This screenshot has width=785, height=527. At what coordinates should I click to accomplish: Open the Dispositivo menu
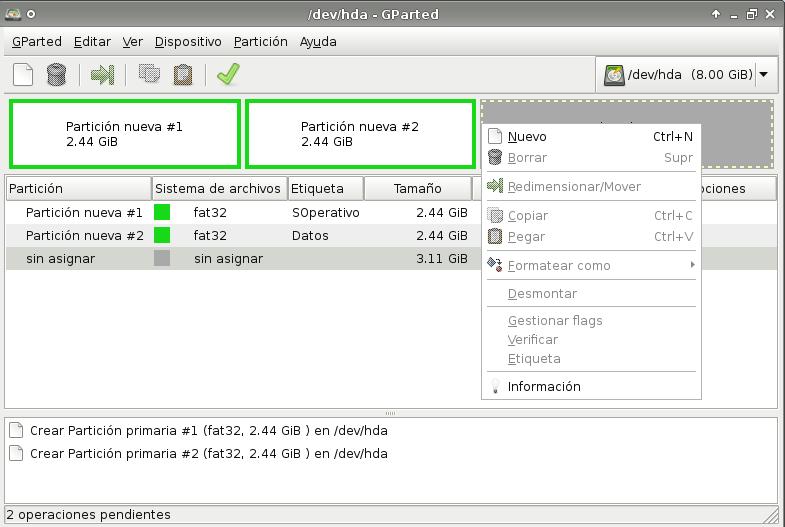188,42
